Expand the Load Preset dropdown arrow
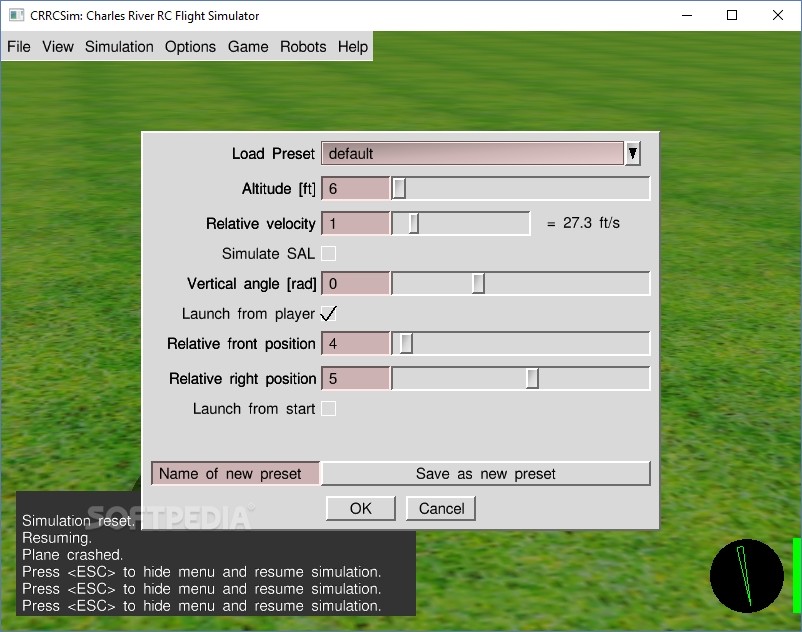 632,153
